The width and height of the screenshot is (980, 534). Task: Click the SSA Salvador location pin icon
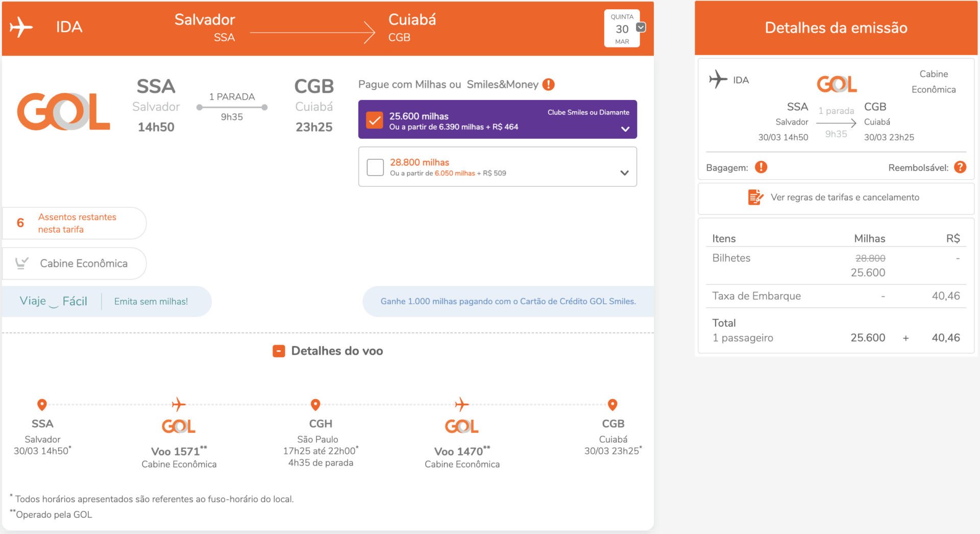click(42, 405)
